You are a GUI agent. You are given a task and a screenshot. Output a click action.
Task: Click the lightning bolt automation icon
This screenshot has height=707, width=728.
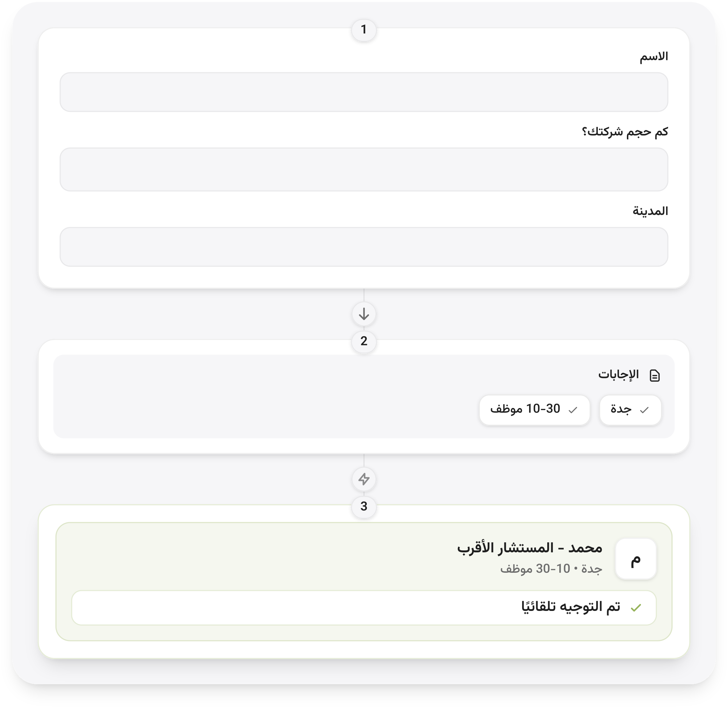click(363, 479)
